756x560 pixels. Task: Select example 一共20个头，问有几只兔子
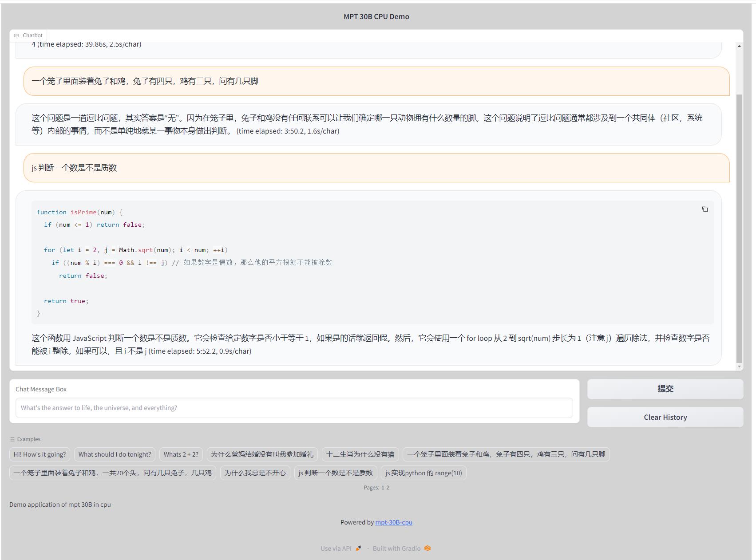click(112, 473)
